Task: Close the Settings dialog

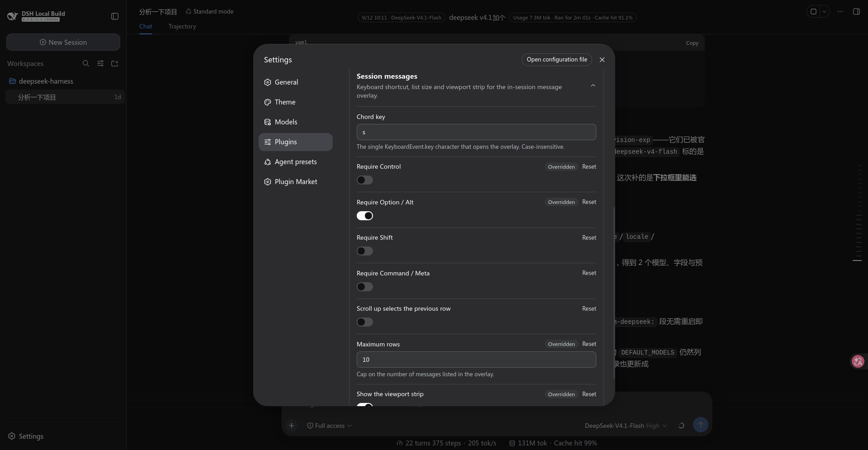Action: coord(602,60)
